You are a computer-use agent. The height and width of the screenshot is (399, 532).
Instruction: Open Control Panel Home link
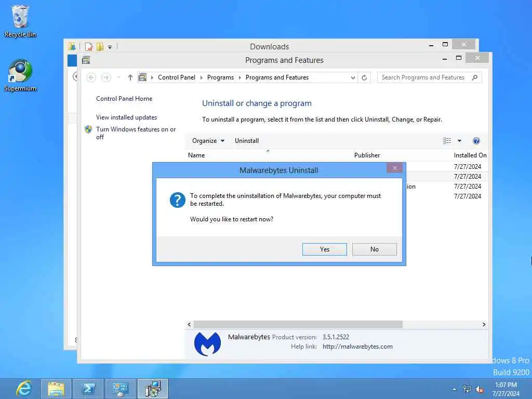(x=124, y=99)
